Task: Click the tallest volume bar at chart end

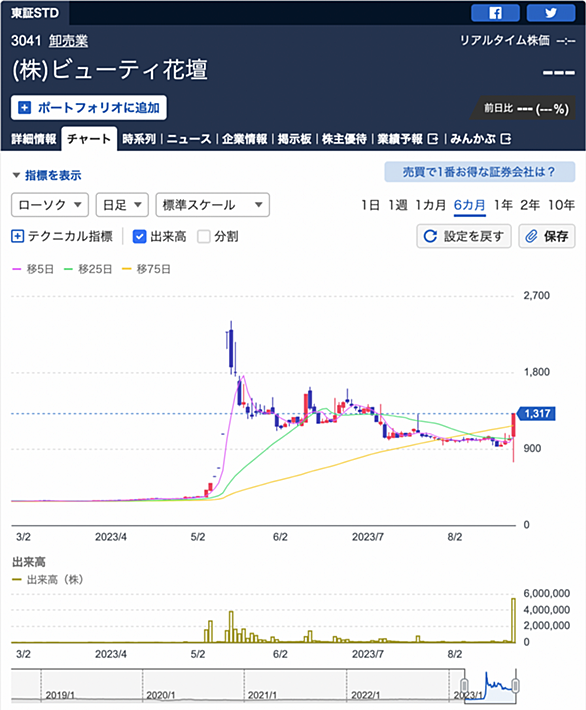Action: pos(514,620)
